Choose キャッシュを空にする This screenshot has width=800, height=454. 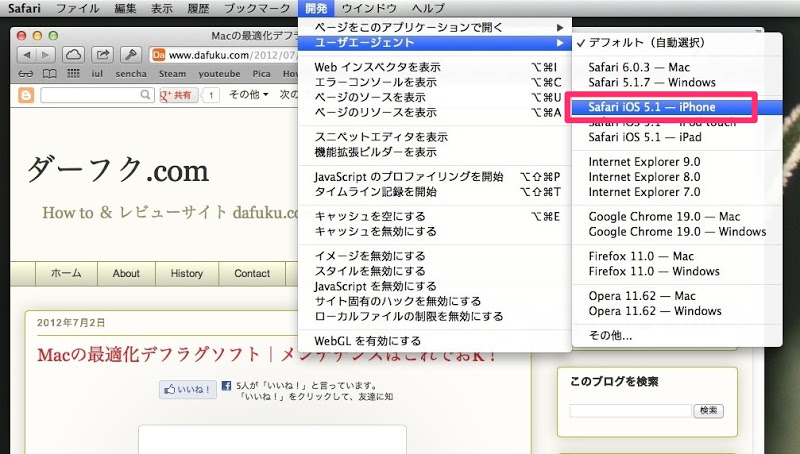coord(435,217)
